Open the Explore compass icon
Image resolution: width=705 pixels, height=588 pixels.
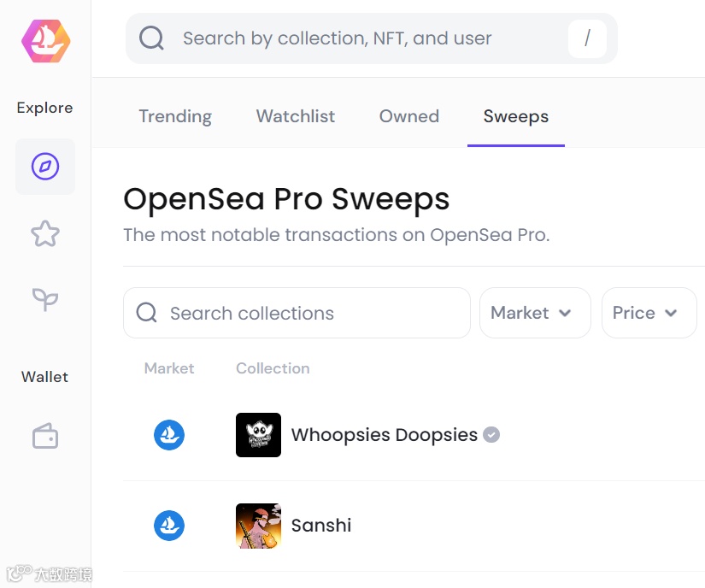click(45, 167)
